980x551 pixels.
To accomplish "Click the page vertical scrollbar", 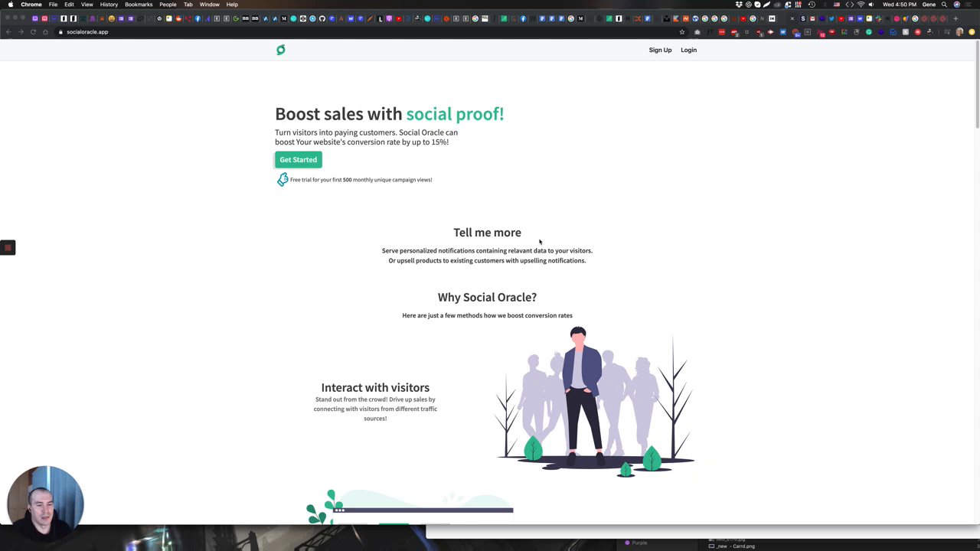I will tap(977, 84).
